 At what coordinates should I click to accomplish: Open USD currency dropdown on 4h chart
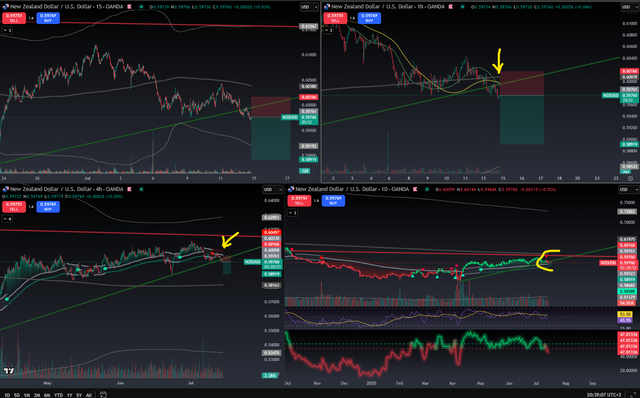272,189
